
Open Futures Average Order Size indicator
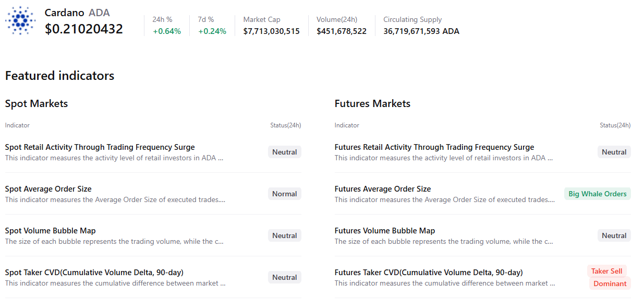[383, 189]
